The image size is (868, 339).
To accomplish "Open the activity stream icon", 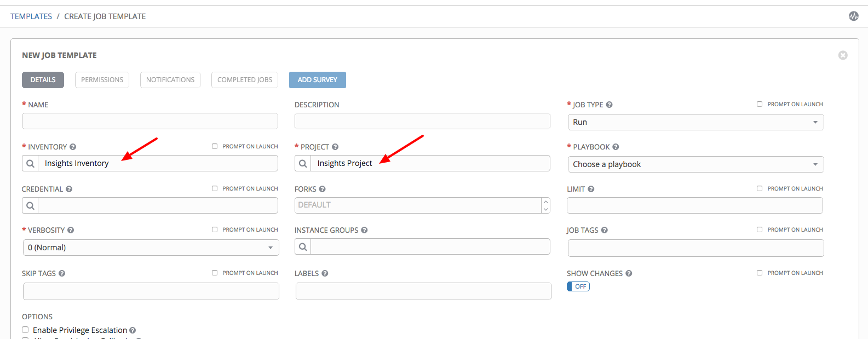I will tap(854, 16).
